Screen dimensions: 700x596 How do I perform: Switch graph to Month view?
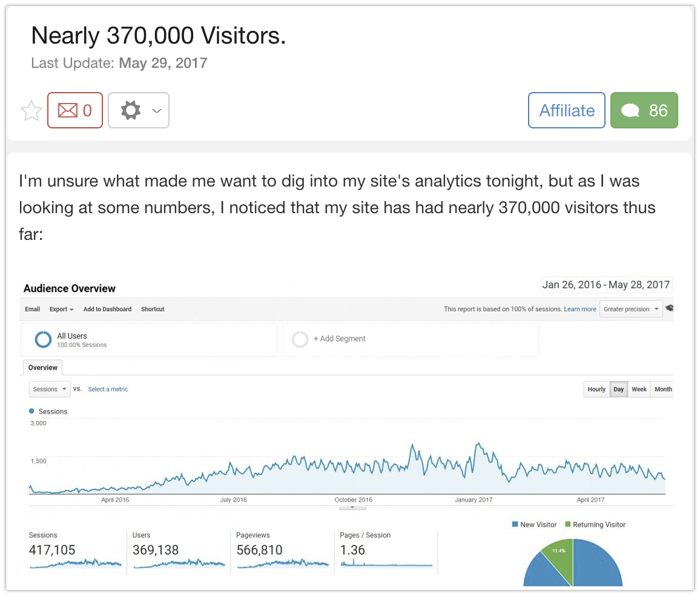(663, 389)
